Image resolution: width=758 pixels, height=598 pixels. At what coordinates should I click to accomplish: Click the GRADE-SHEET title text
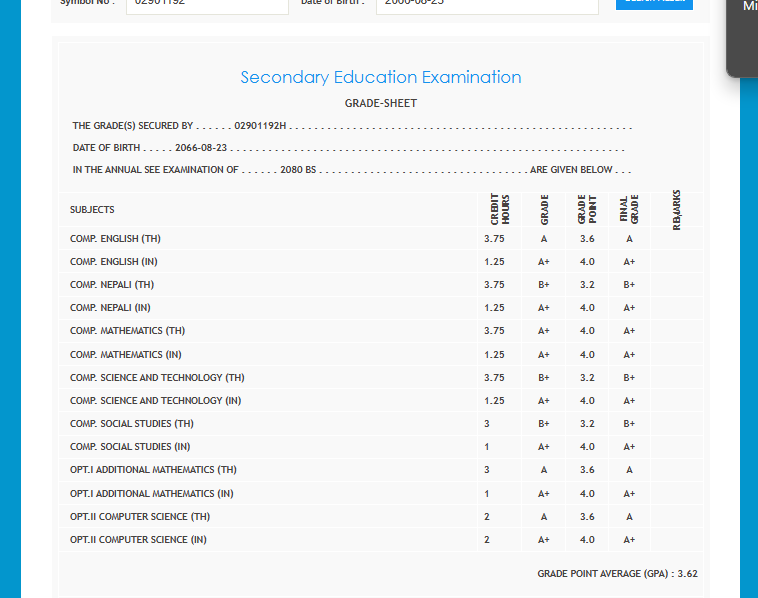point(381,103)
